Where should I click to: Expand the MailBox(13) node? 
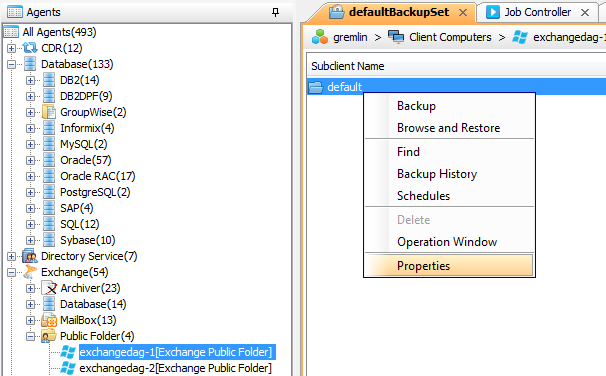pyautogui.click(x=31, y=321)
